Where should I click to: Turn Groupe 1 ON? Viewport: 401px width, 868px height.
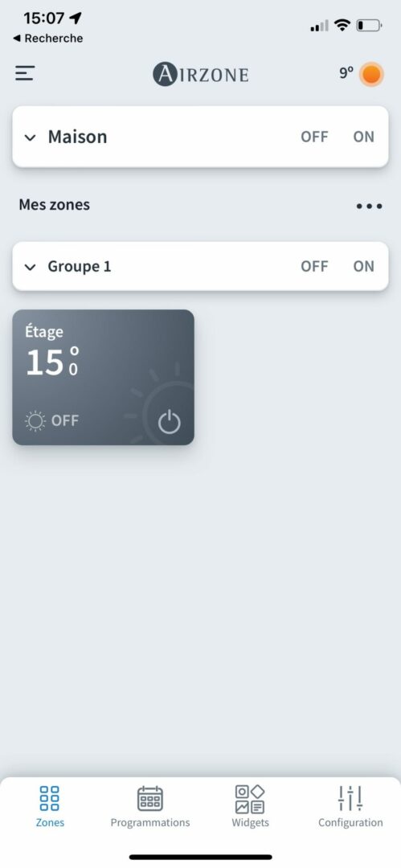click(363, 266)
